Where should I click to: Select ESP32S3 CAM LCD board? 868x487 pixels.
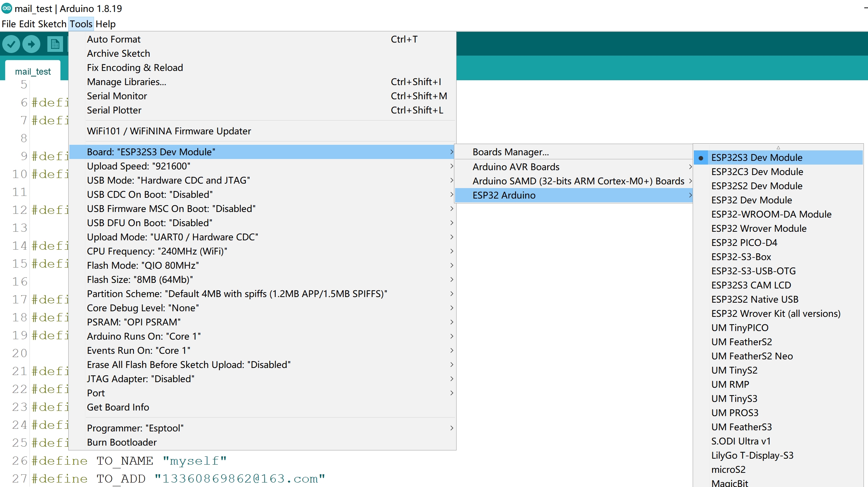point(778,285)
